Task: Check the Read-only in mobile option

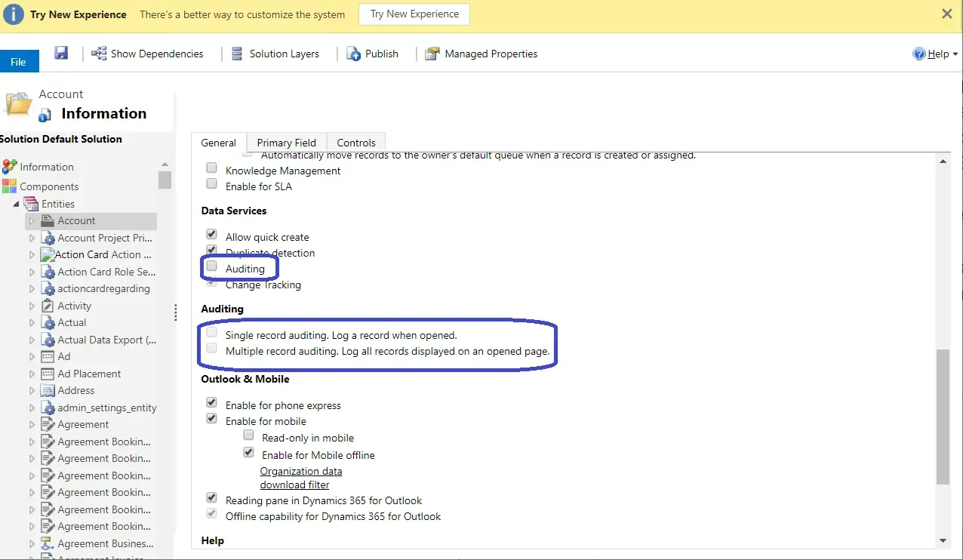Action: 248,436
